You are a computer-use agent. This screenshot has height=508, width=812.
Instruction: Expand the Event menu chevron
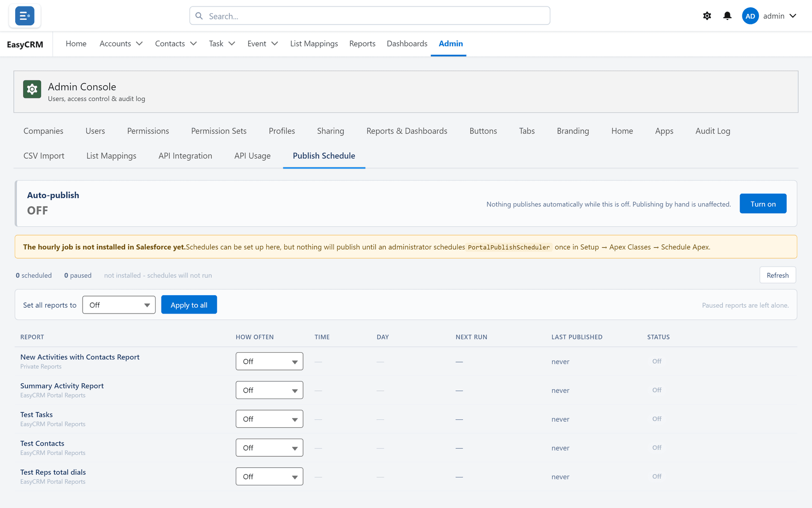coord(275,43)
